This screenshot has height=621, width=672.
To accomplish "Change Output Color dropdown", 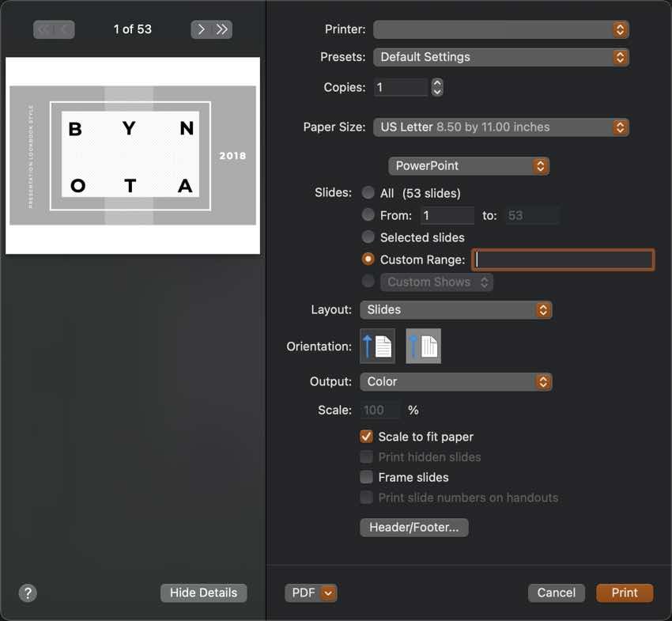I will pyautogui.click(x=455, y=381).
